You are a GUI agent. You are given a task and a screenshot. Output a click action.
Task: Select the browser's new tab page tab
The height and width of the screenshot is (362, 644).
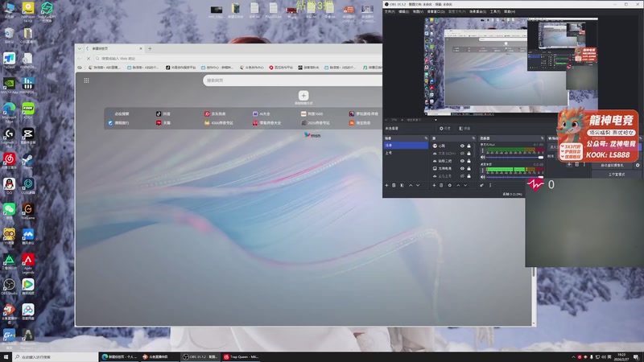coord(114,48)
